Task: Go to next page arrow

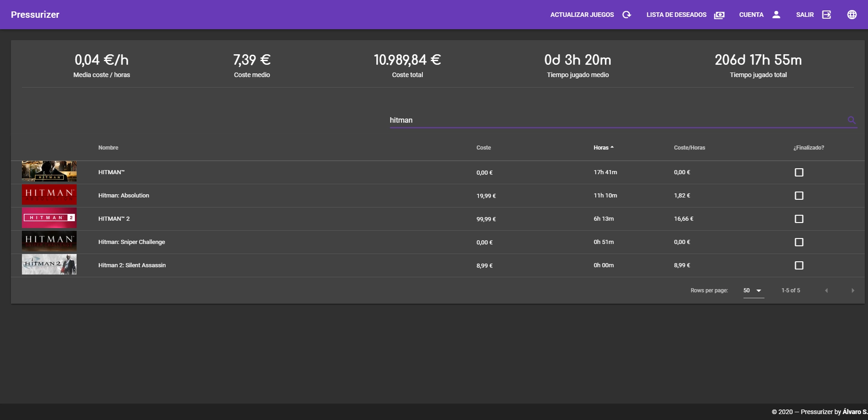Action: click(852, 290)
